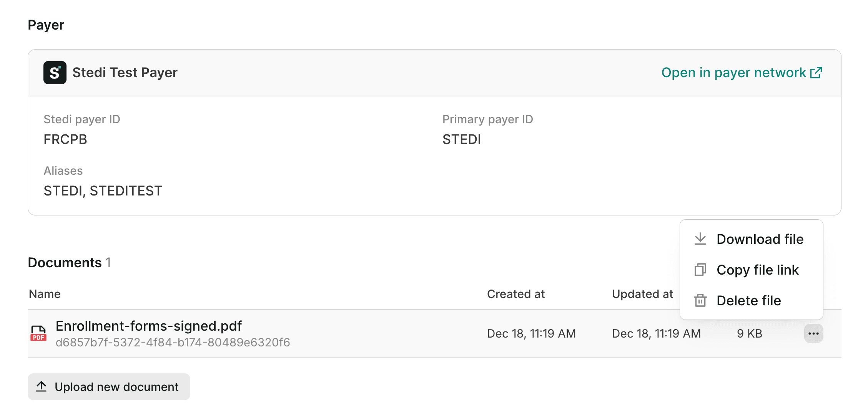Click the document UUID under the file name
The width and height of the screenshot is (868, 414).
tap(173, 342)
